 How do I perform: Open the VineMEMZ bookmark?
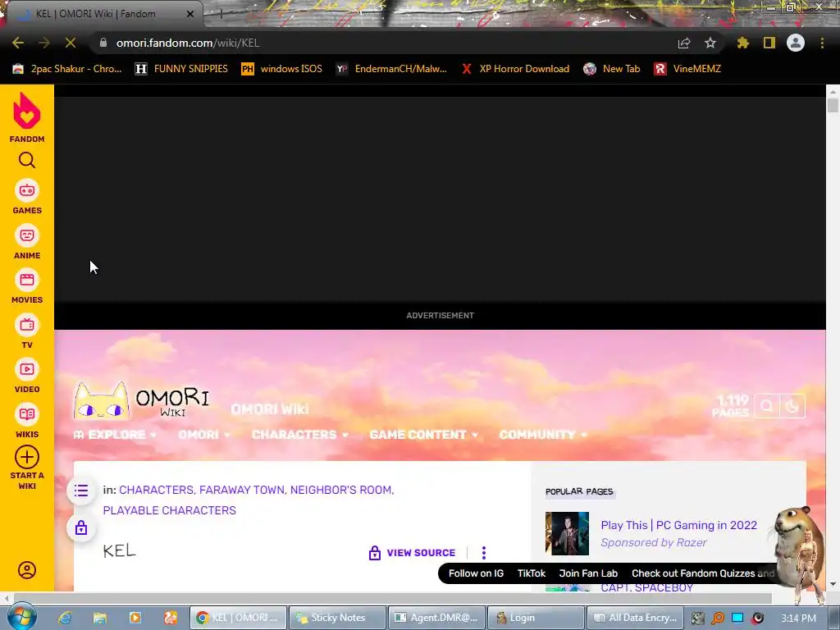688,69
